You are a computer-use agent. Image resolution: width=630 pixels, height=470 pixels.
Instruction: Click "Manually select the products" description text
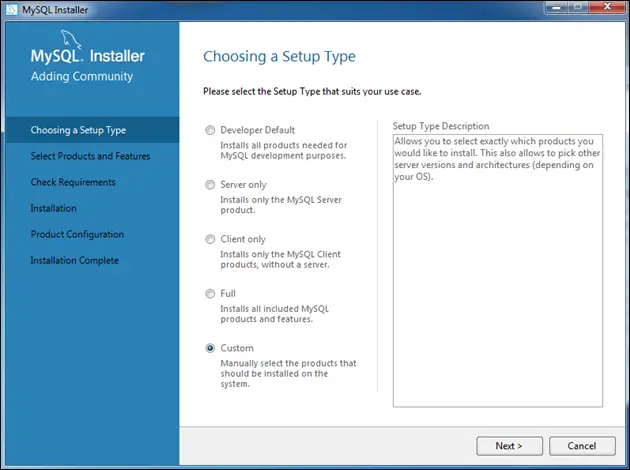[x=288, y=374]
